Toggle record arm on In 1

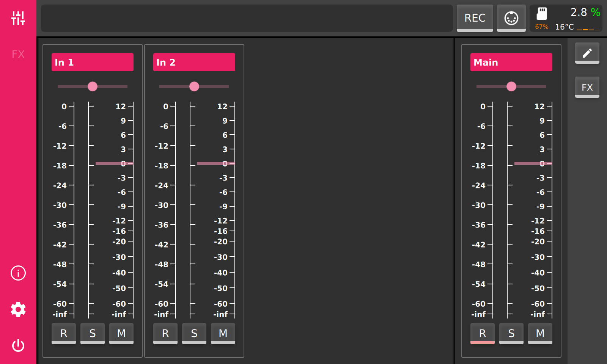(x=64, y=333)
